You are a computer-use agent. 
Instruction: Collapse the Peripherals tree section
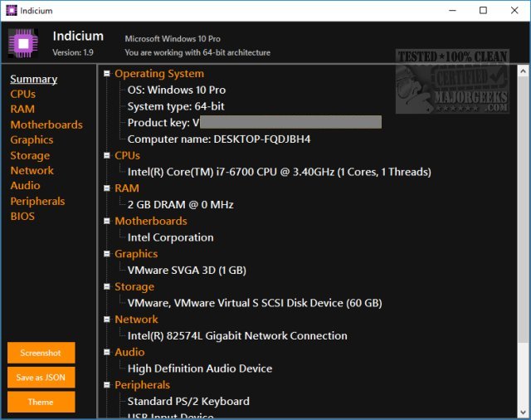[107, 385]
